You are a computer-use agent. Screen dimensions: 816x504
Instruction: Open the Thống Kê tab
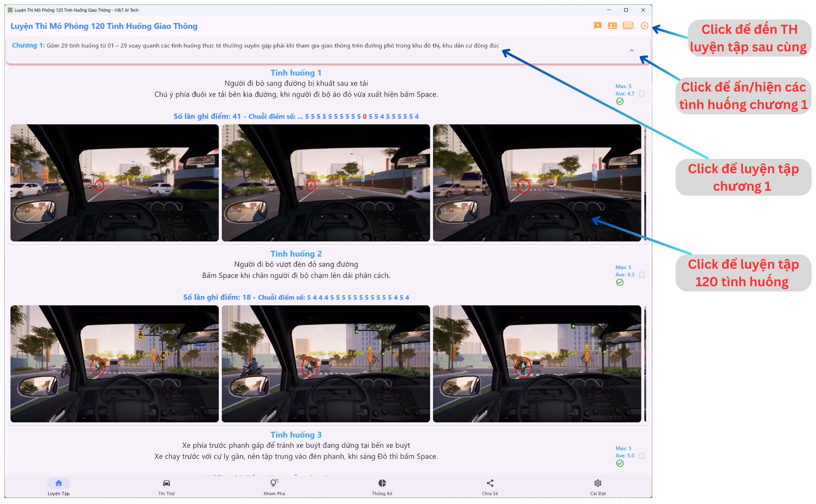click(x=382, y=487)
